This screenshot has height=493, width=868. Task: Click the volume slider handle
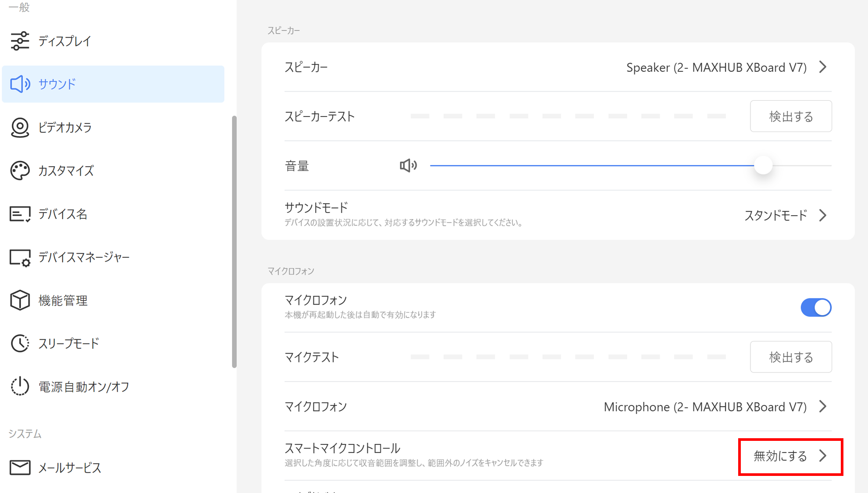tap(763, 166)
